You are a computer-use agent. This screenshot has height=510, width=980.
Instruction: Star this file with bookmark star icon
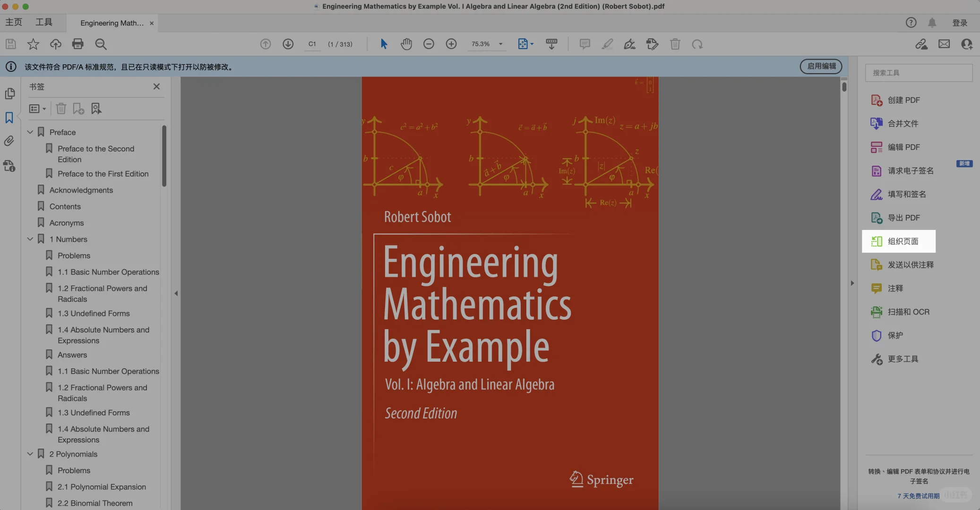(x=33, y=44)
